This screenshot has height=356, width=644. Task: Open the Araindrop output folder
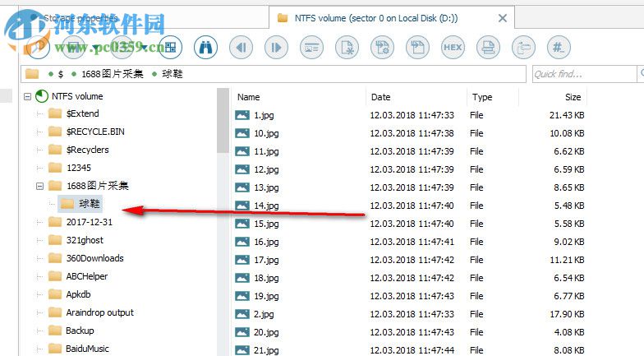tap(100, 312)
